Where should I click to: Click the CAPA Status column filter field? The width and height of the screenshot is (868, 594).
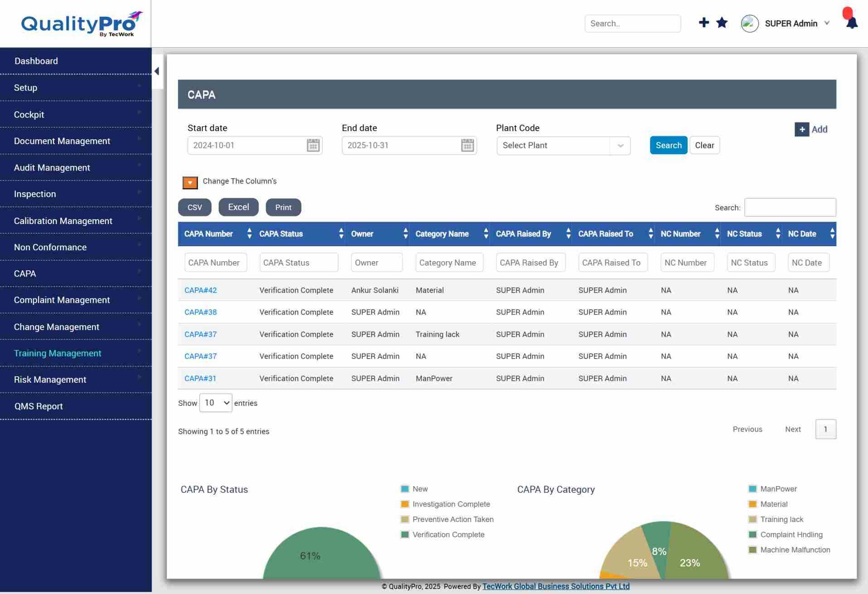(299, 263)
